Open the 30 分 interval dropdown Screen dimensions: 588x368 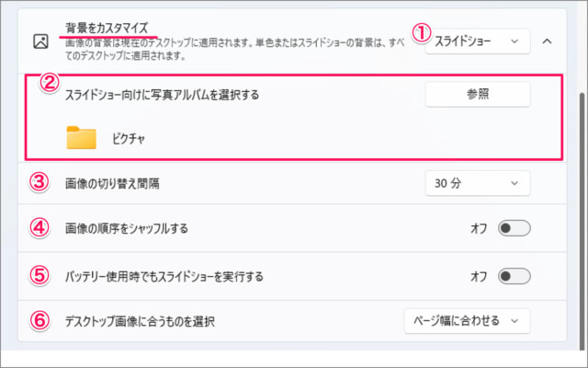477,183
